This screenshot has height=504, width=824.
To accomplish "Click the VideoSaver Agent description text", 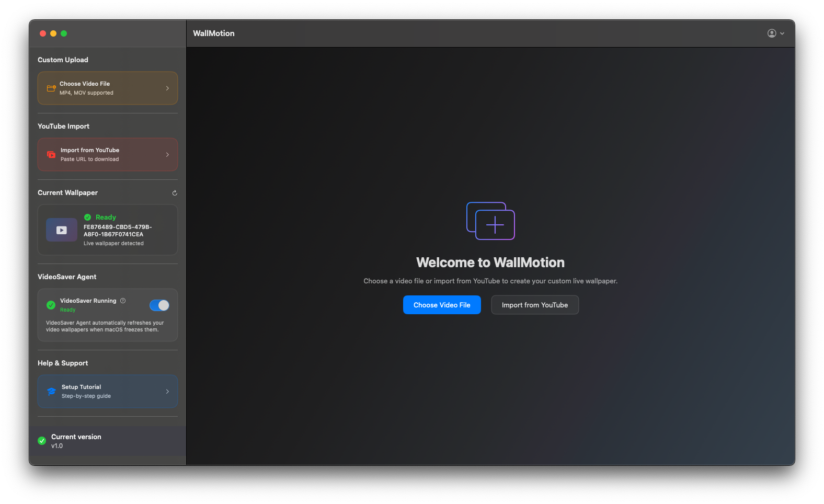I will 105,326.
